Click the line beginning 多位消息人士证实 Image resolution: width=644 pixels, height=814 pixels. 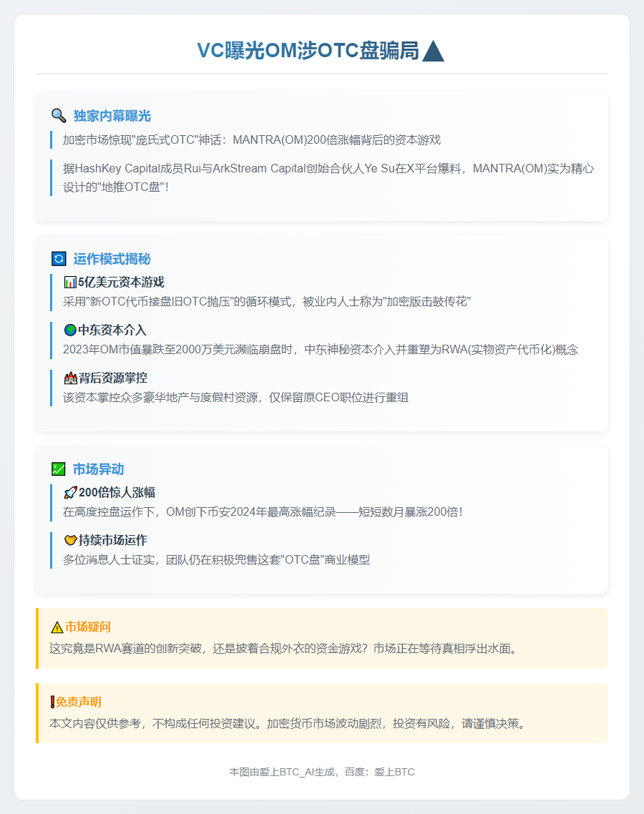[217, 559]
